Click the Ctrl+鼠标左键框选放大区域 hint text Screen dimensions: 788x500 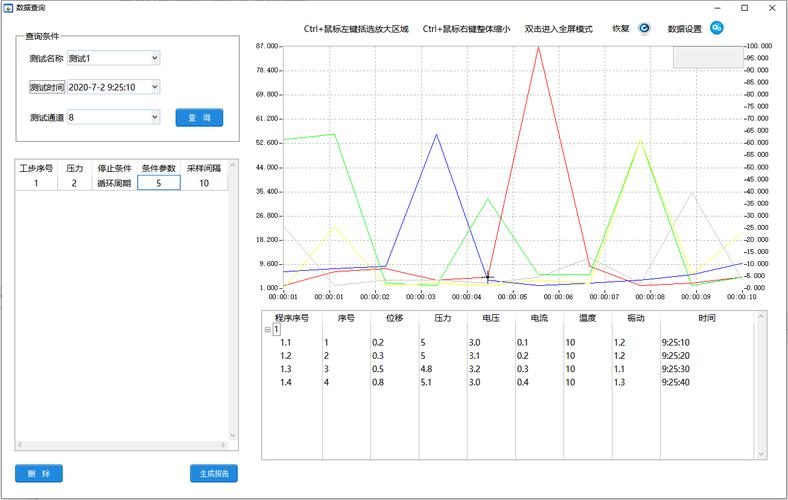(356, 29)
